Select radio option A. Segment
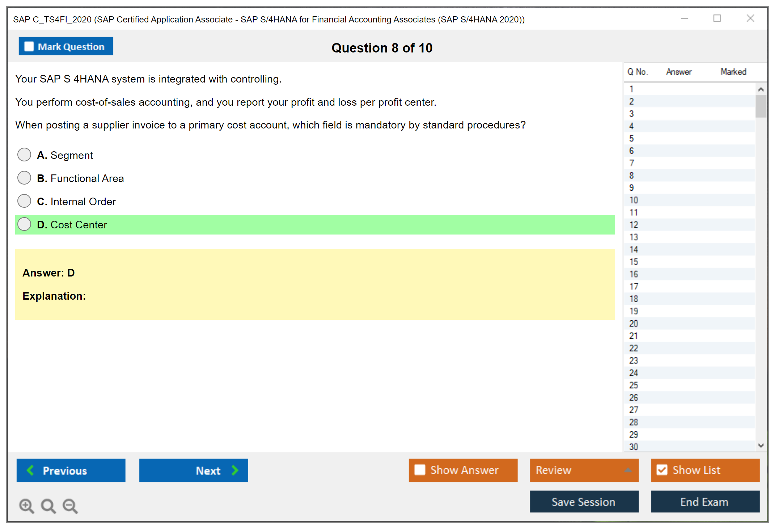This screenshot has width=778, height=532. [x=24, y=155]
